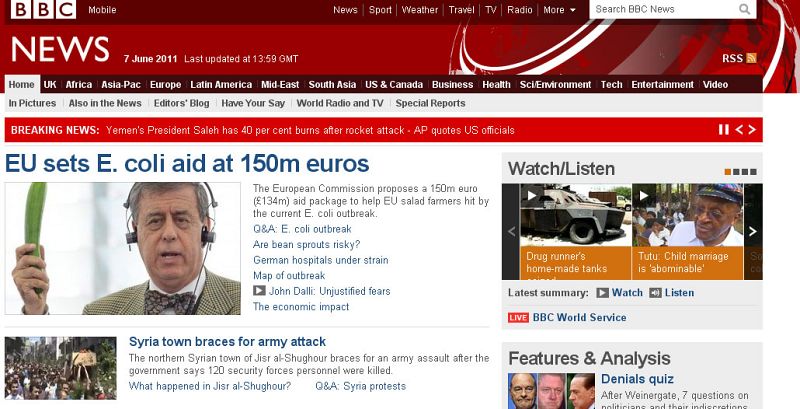Show previous breaking news headline
The image size is (800, 409).
[739, 130]
